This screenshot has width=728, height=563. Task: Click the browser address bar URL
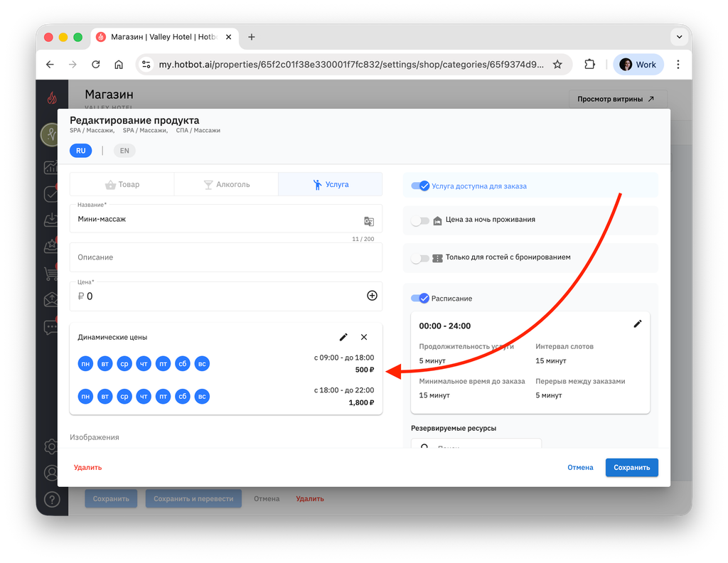(x=351, y=65)
